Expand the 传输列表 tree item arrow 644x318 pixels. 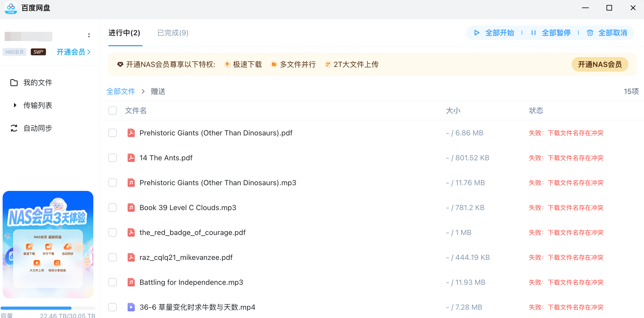15,105
